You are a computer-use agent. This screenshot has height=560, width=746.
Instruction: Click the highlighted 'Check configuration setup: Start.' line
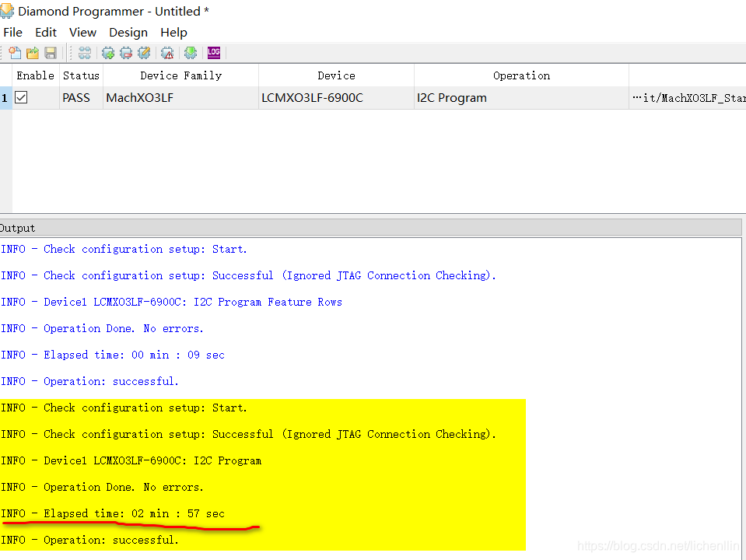pos(124,408)
